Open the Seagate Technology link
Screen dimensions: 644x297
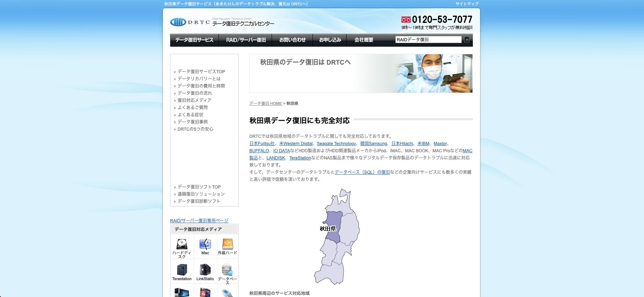click(337, 143)
